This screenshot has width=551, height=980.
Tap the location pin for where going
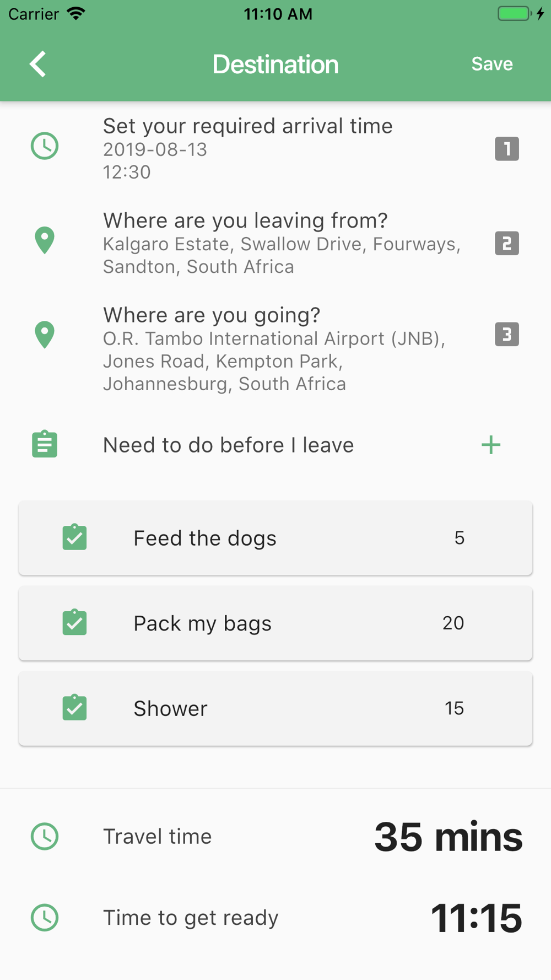tap(45, 335)
